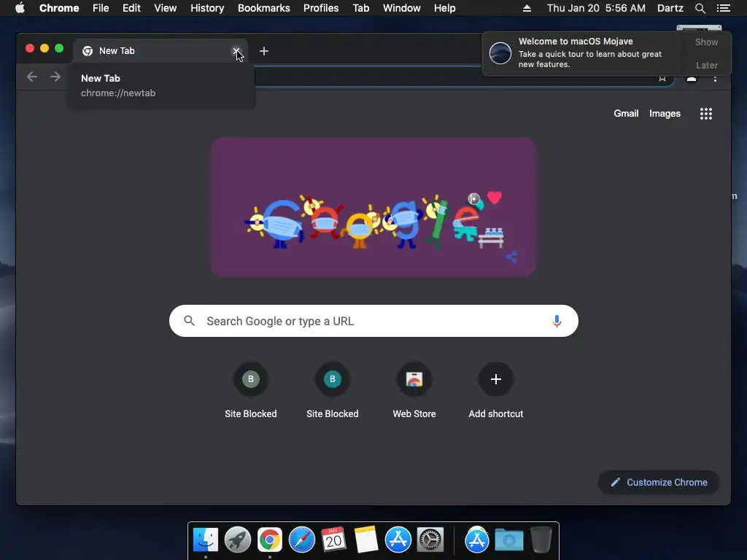Open Calendar from the Dock
The width and height of the screenshot is (747, 560).
[333, 540]
